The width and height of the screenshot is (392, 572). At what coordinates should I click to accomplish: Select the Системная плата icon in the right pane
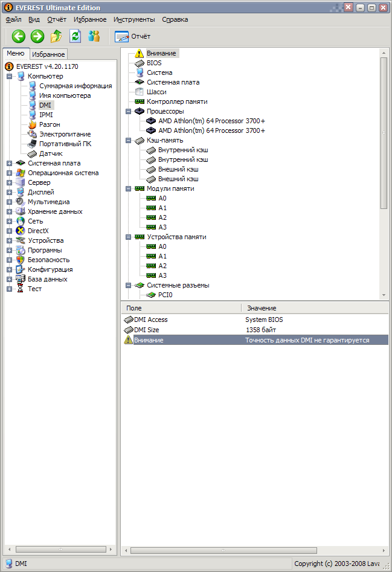coord(140,82)
